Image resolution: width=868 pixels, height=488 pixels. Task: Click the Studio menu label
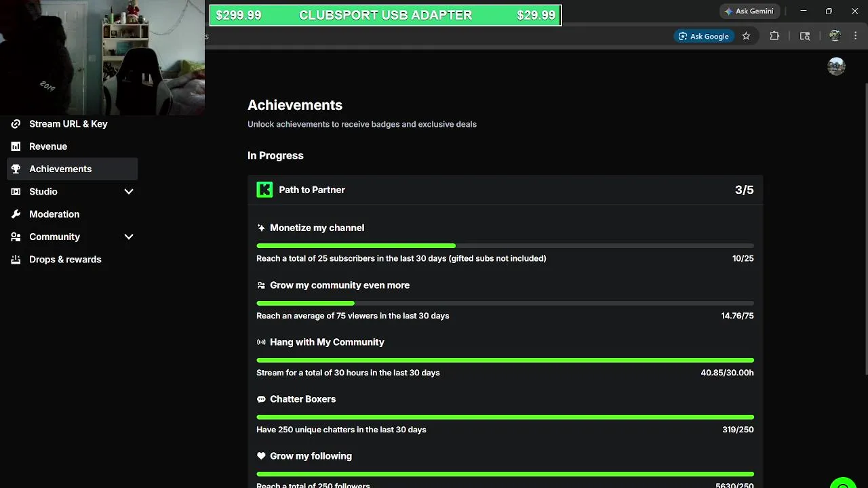43,192
